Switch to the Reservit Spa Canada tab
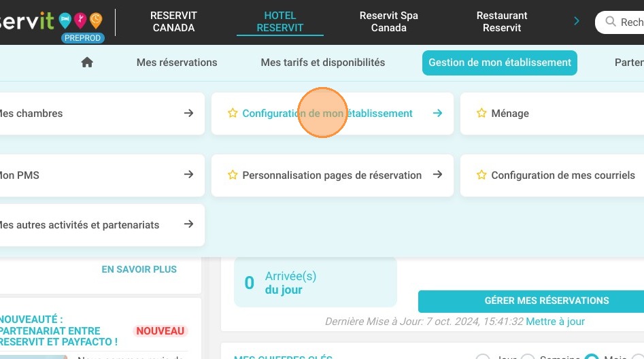 [389, 22]
